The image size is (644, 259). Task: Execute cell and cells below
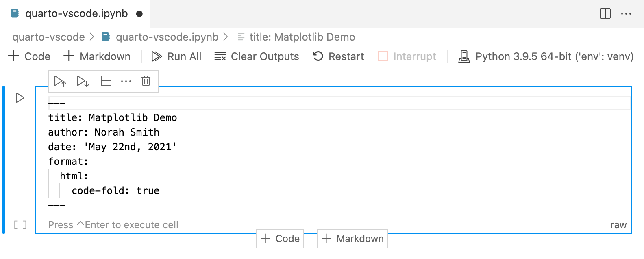(x=83, y=81)
